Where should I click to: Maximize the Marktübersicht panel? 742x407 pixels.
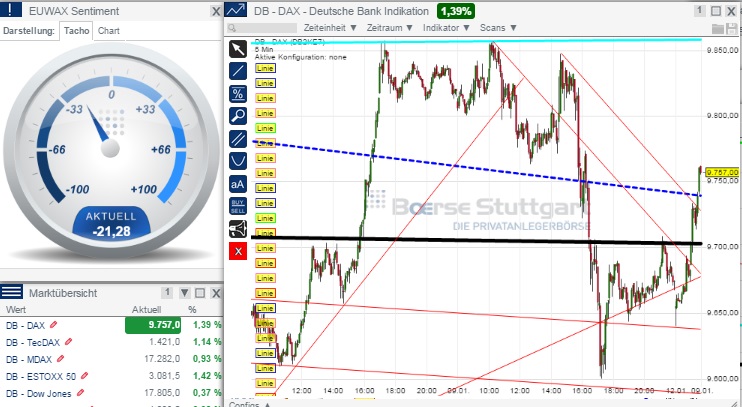click(200, 293)
